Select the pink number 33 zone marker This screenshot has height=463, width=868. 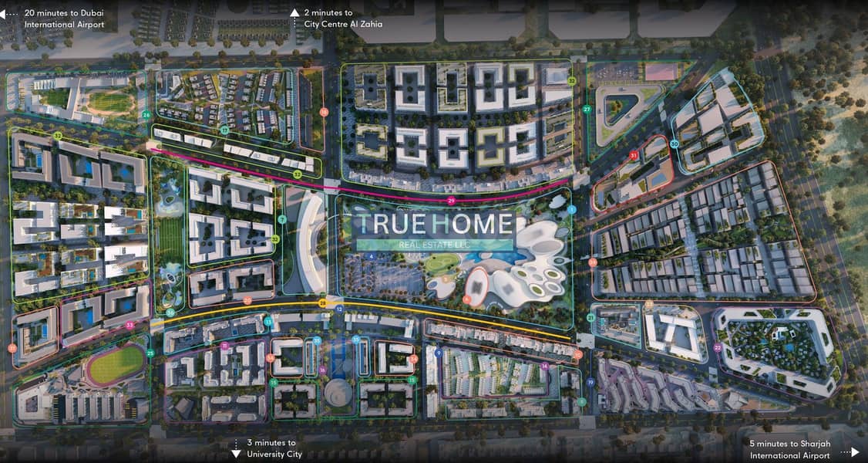pyautogui.click(x=130, y=325)
